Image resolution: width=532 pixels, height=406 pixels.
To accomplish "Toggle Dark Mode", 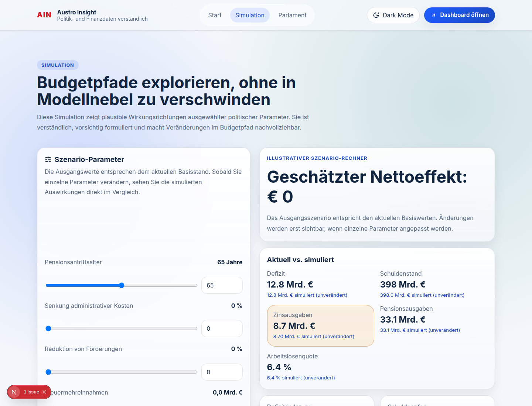I will coord(393,15).
